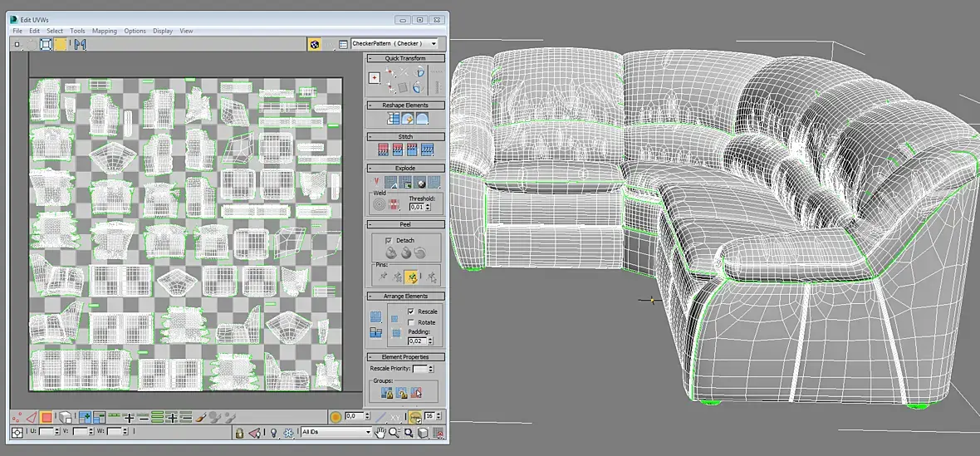This screenshot has height=456, width=980.
Task: Open the View menu
Action: (186, 31)
